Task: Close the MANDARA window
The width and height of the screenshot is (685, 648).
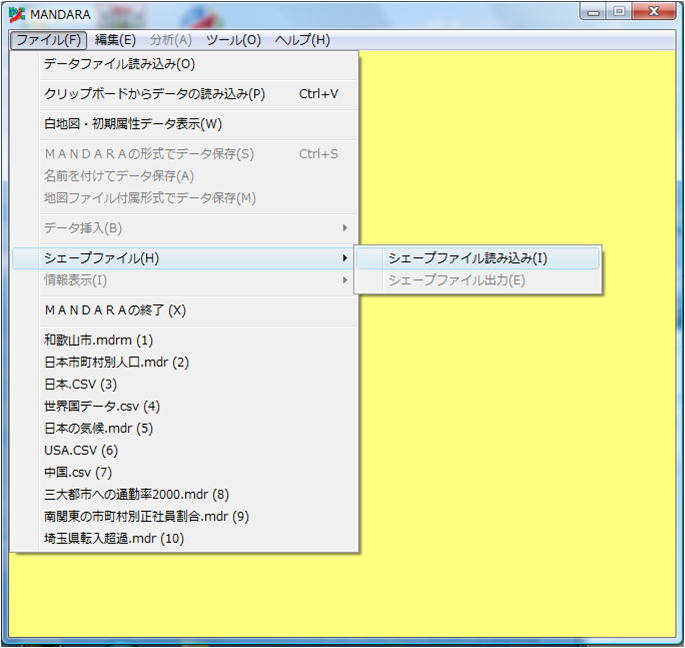Action: [x=654, y=12]
